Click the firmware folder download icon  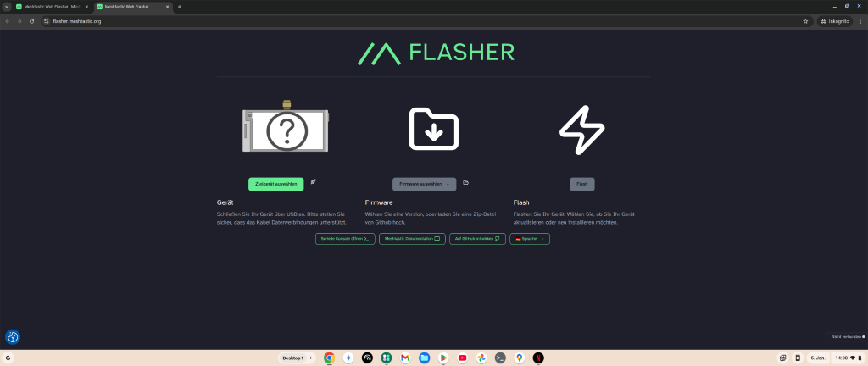(x=433, y=129)
